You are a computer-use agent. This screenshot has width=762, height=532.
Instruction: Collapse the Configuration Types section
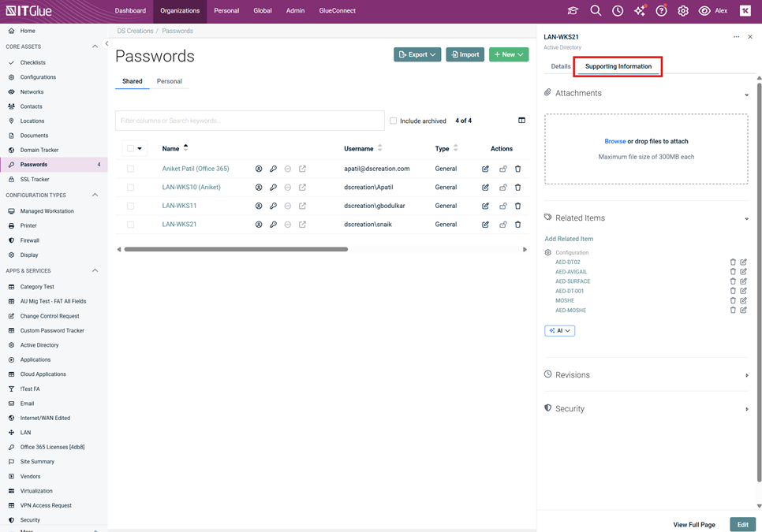[x=95, y=195]
